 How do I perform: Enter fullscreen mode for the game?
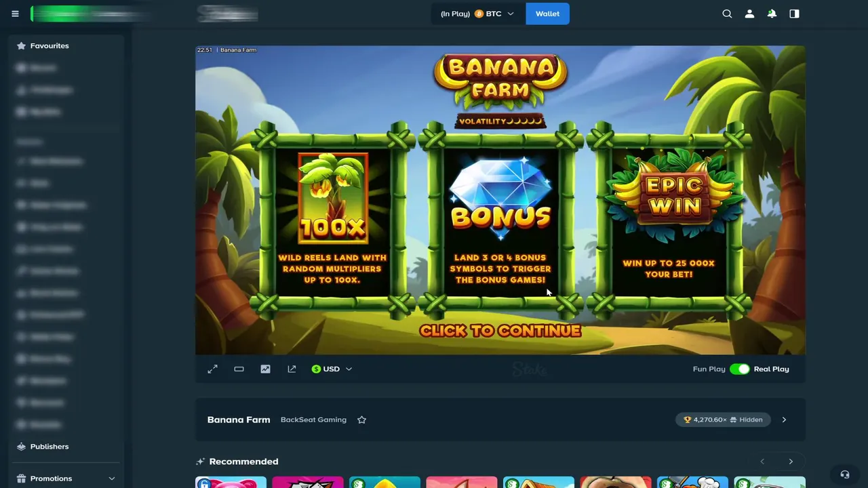click(212, 369)
